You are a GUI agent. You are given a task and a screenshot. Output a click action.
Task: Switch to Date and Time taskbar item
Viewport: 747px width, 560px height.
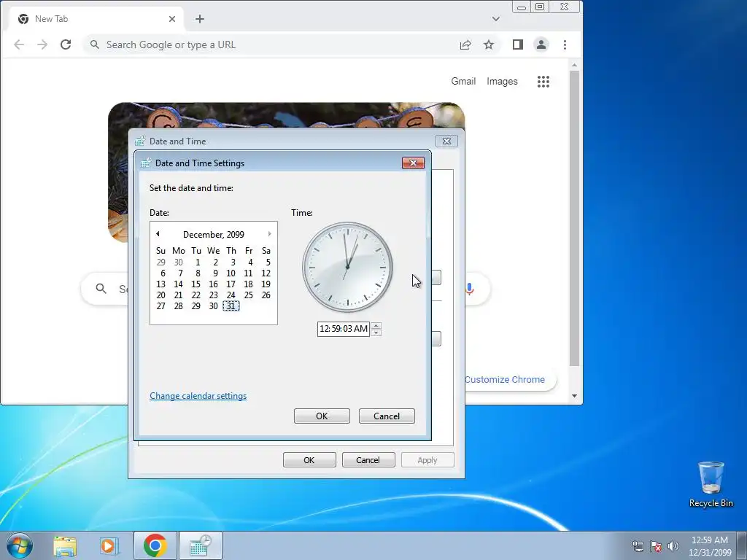(201, 545)
